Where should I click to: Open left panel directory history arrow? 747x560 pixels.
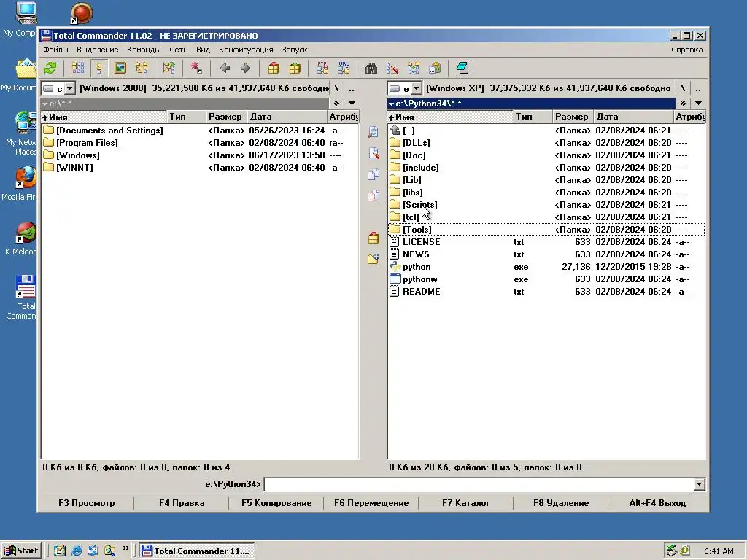coord(352,104)
